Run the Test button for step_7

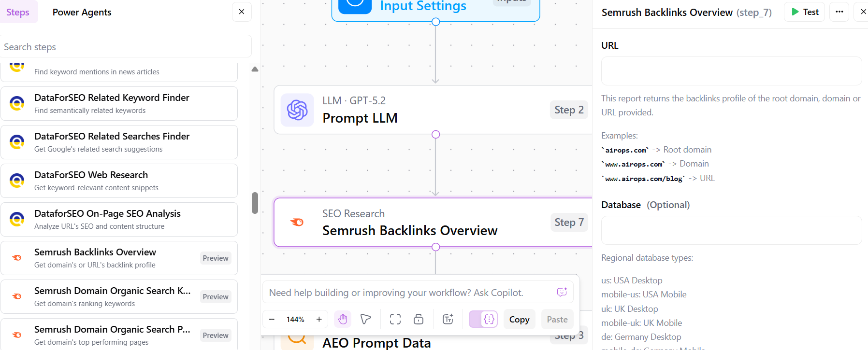tap(804, 12)
